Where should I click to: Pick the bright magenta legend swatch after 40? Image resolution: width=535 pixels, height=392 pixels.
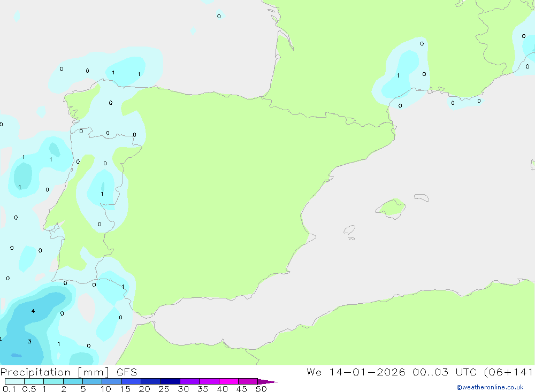point(228,381)
